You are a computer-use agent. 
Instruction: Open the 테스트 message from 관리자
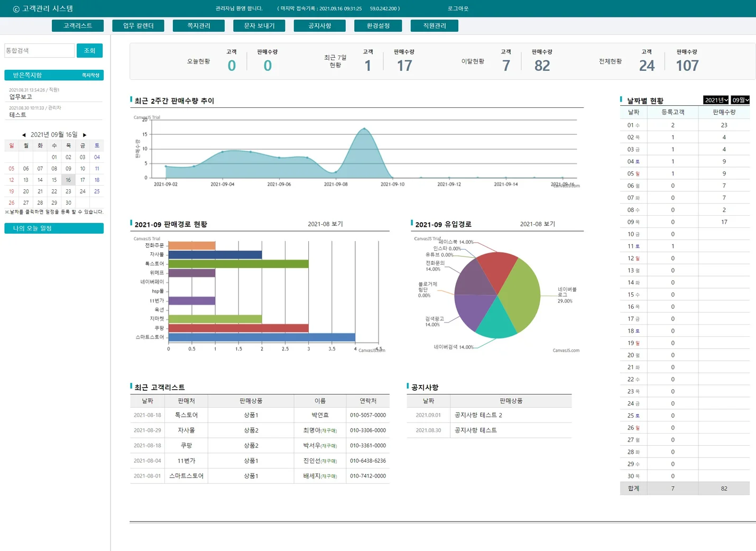pos(17,115)
